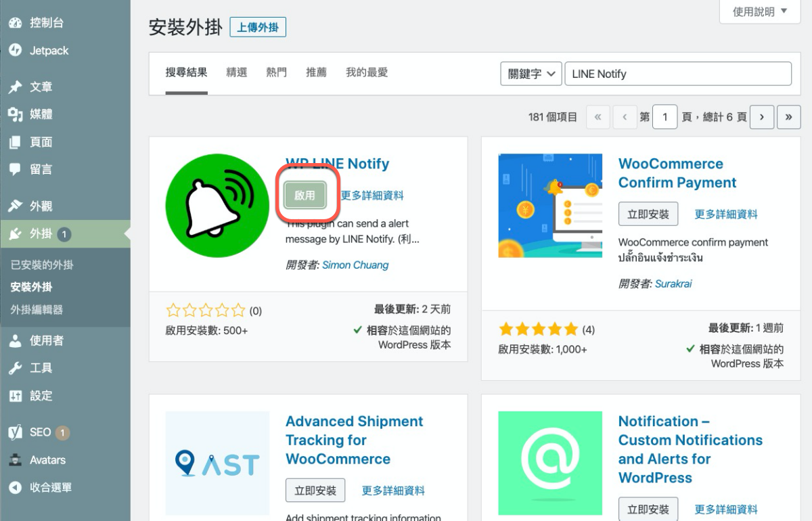Viewport: 812px width, 521px height.
Task: Open the 媒體 media library icon
Action: (x=15, y=114)
